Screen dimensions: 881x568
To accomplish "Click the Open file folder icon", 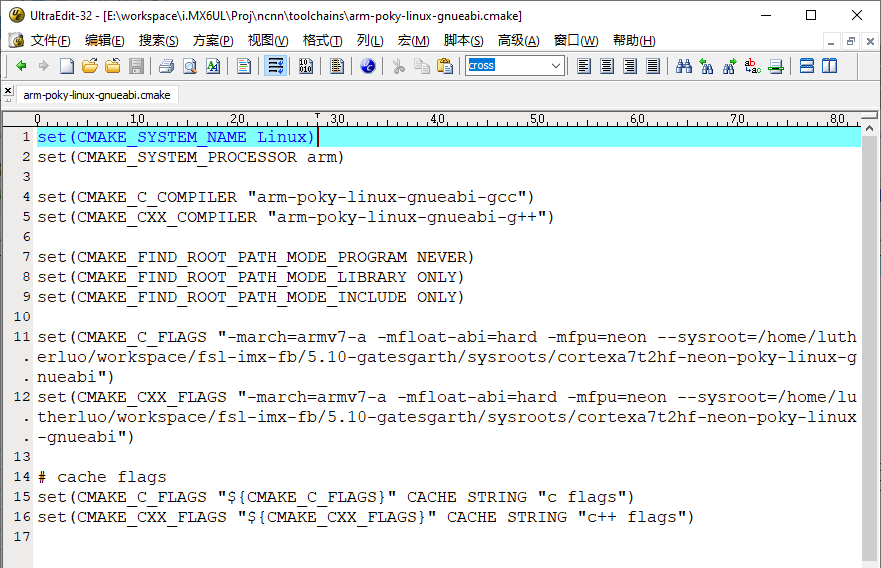I will pos(90,66).
